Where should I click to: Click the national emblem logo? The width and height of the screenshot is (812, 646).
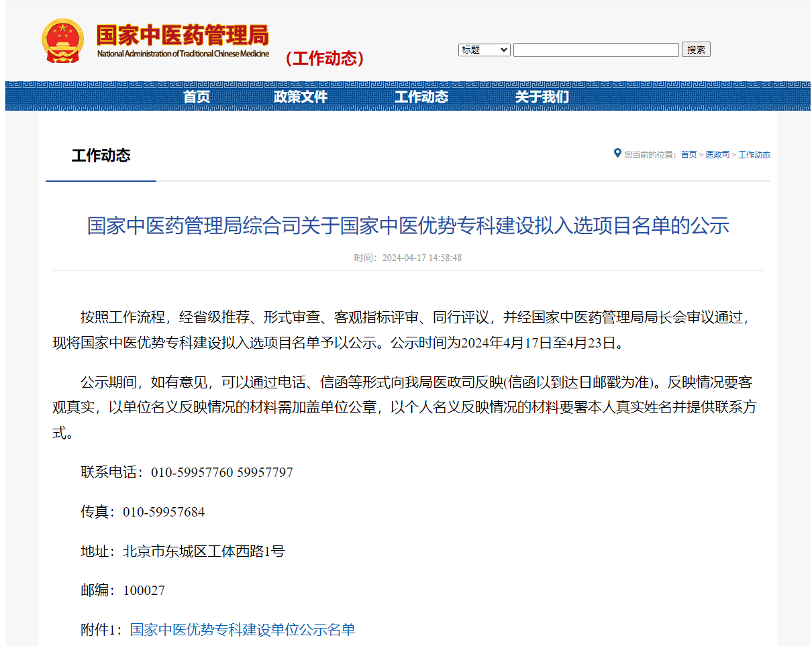(x=62, y=42)
